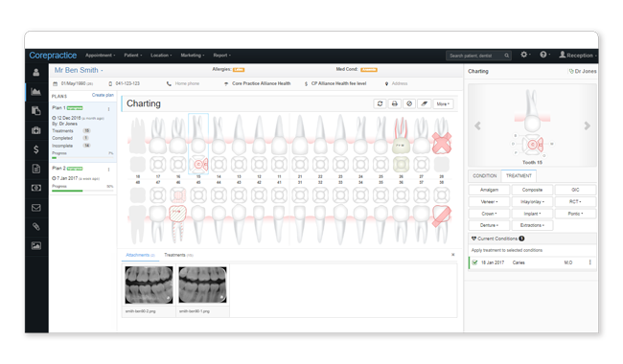Open the Marketing menu

tap(193, 56)
